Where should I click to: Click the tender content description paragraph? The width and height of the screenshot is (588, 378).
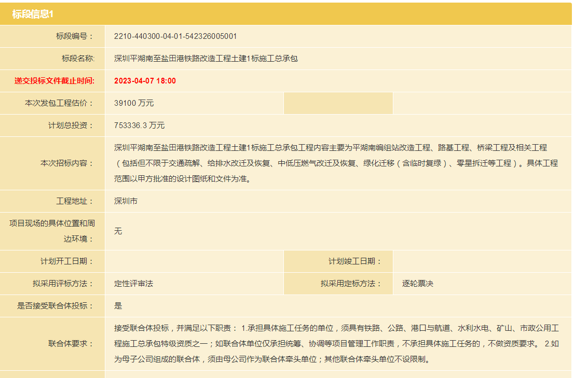pyautogui.click(x=336, y=163)
